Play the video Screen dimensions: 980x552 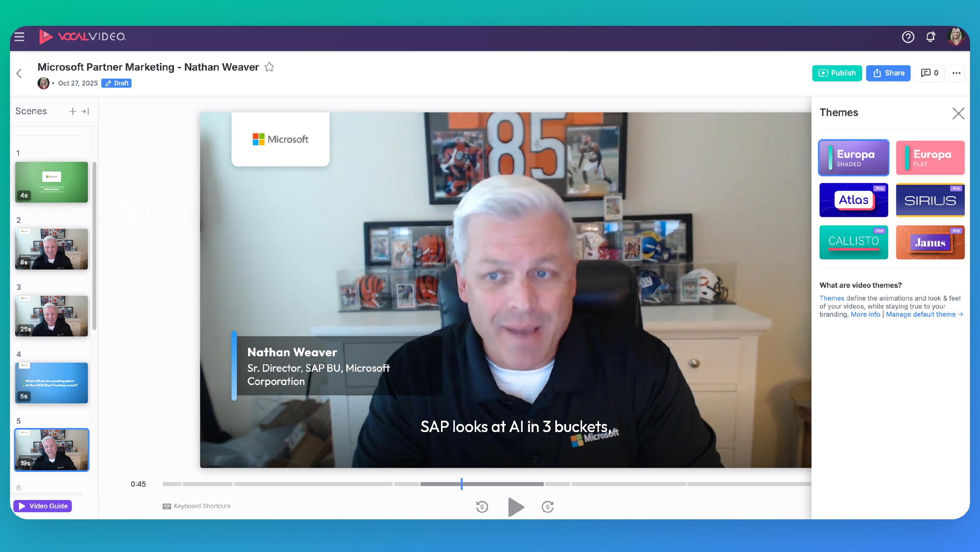pyautogui.click(x=515, y=507)
